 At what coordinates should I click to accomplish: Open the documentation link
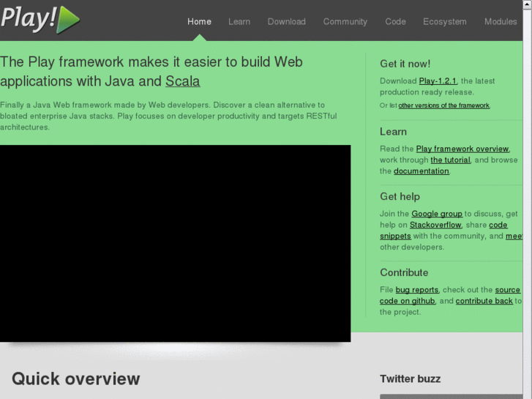[422, 171]
